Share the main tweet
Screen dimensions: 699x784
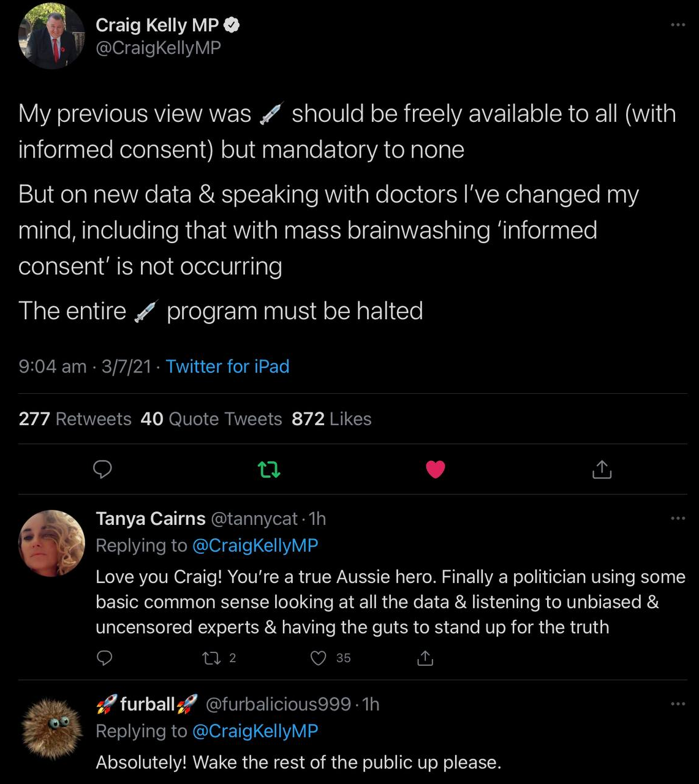602,469
